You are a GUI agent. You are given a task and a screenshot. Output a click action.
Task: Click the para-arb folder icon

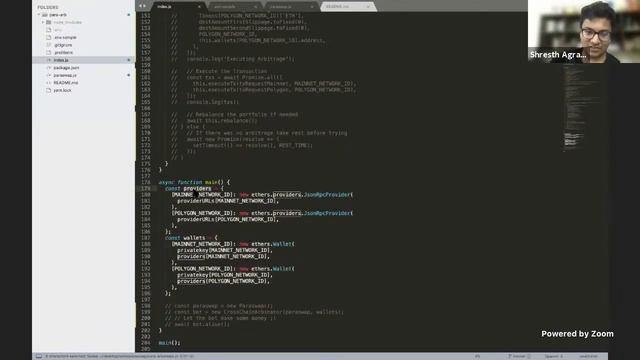45,15
